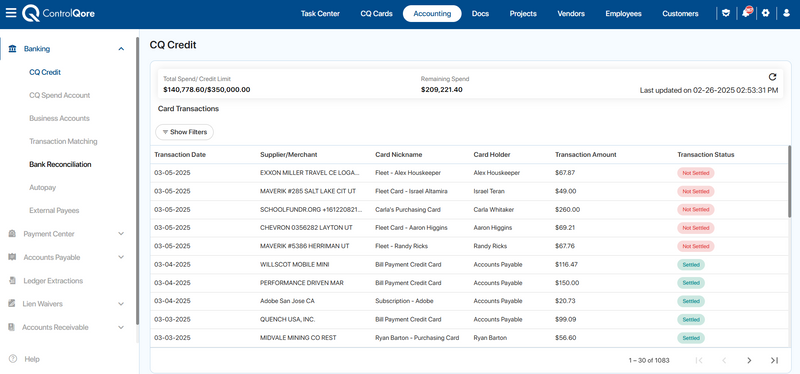Open the user profile icon
The height and width of the screenshot is (374, 800).
[x=786, y=13]
